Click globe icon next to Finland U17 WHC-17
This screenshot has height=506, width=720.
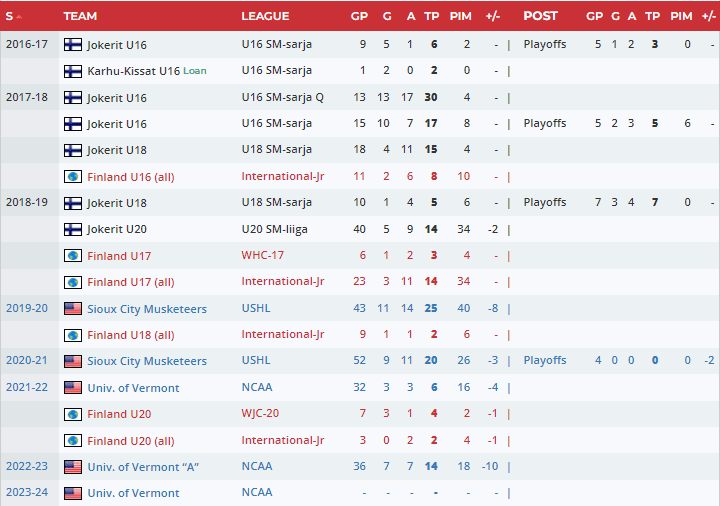[73, 255]
